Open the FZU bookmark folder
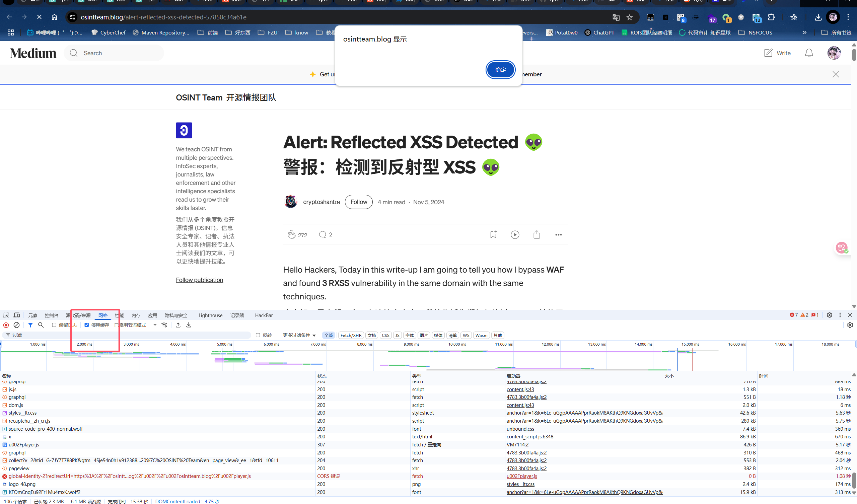This screenshot has width=857, height=504. pos(268,32)
